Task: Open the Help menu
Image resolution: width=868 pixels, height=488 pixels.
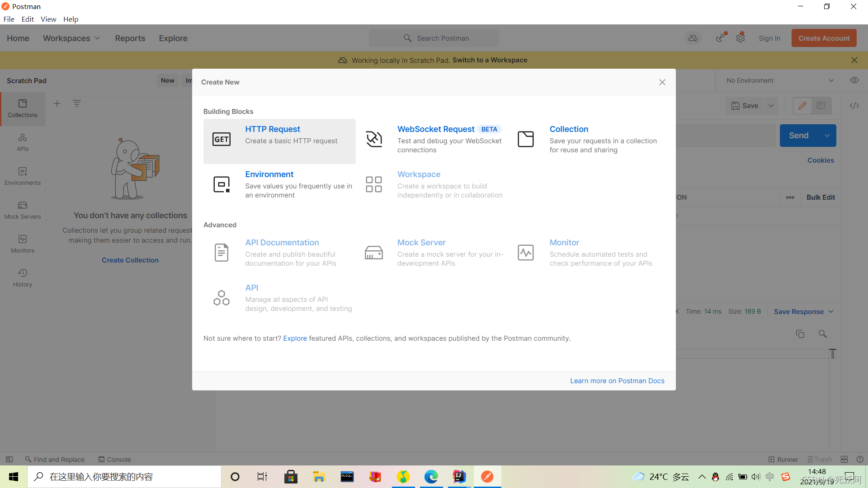Action: click(71, 19)
